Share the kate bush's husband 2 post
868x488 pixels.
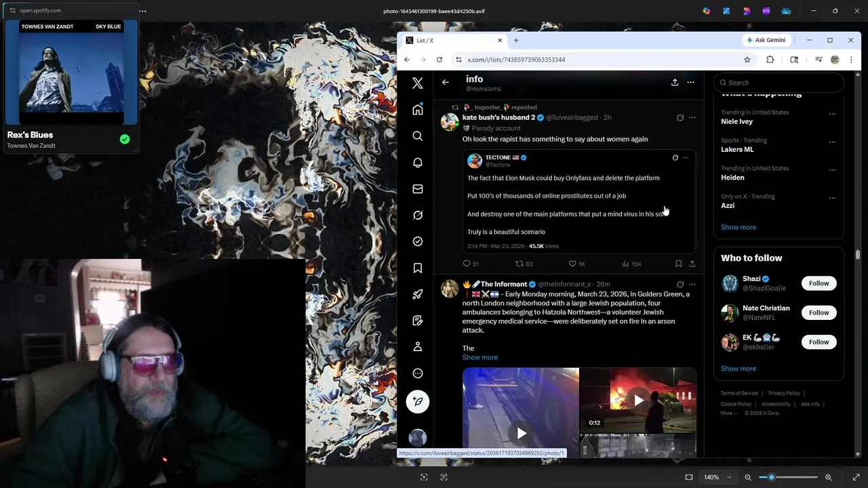pyautogui.click(x=692, y=264)
